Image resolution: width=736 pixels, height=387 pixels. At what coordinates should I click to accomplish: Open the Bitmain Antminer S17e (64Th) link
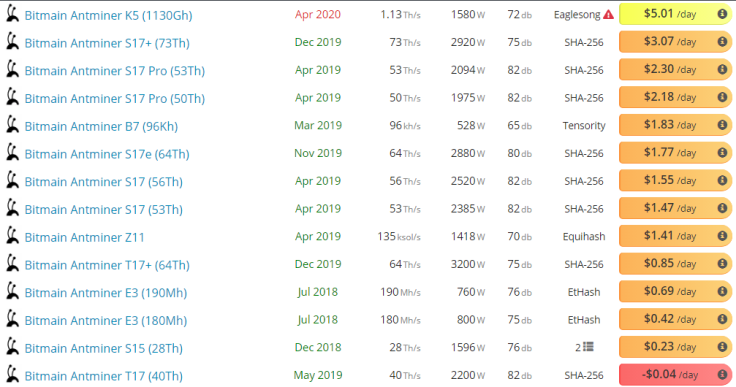click(x=107, y=154)
